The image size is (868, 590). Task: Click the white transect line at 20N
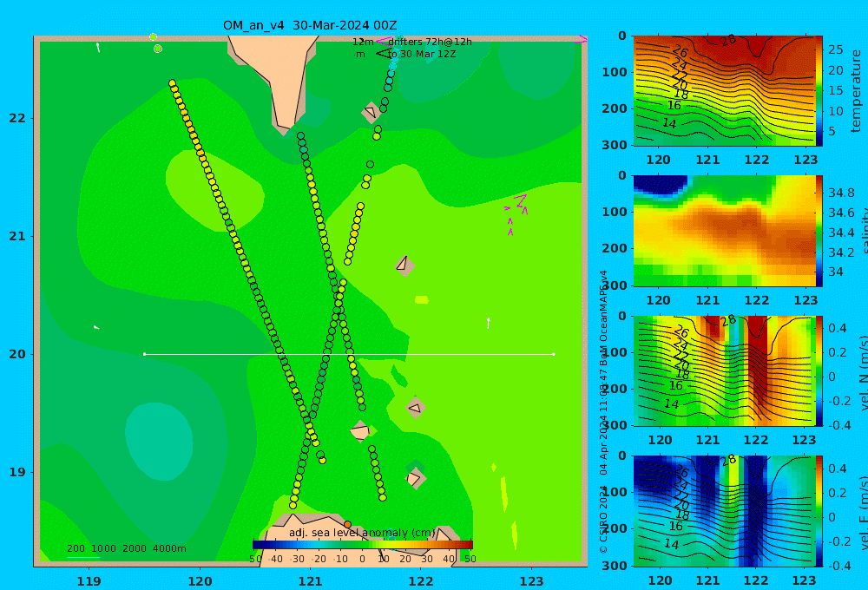point(349,354)
